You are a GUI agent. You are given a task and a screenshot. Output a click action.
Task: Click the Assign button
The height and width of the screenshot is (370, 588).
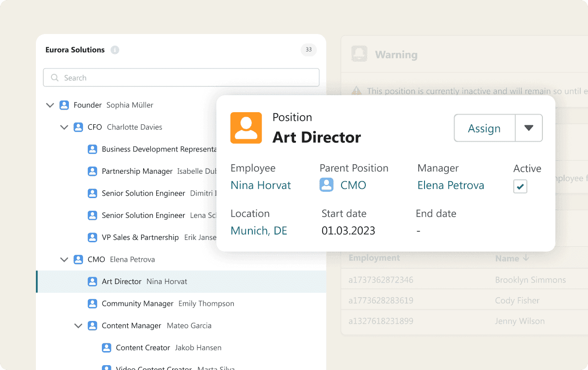click(x=484, y=128)
